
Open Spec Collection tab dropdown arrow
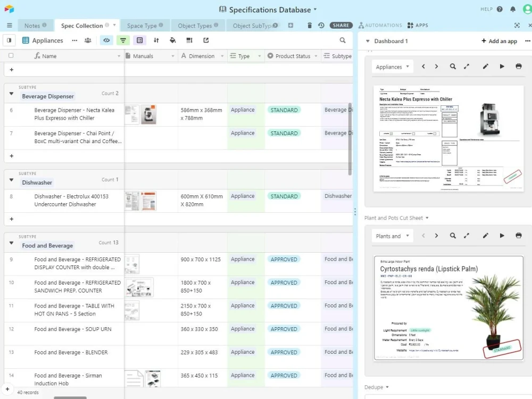pos(114,25)
